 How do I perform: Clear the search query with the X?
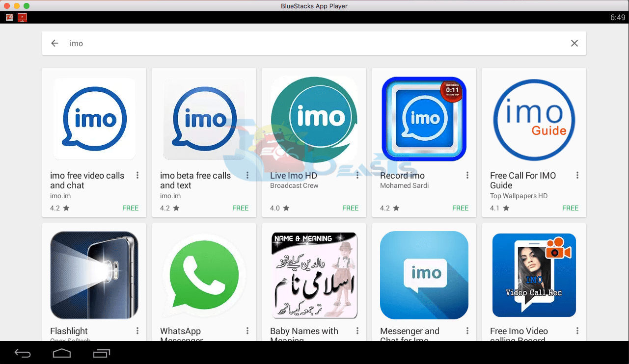click(x=574, y=43)
